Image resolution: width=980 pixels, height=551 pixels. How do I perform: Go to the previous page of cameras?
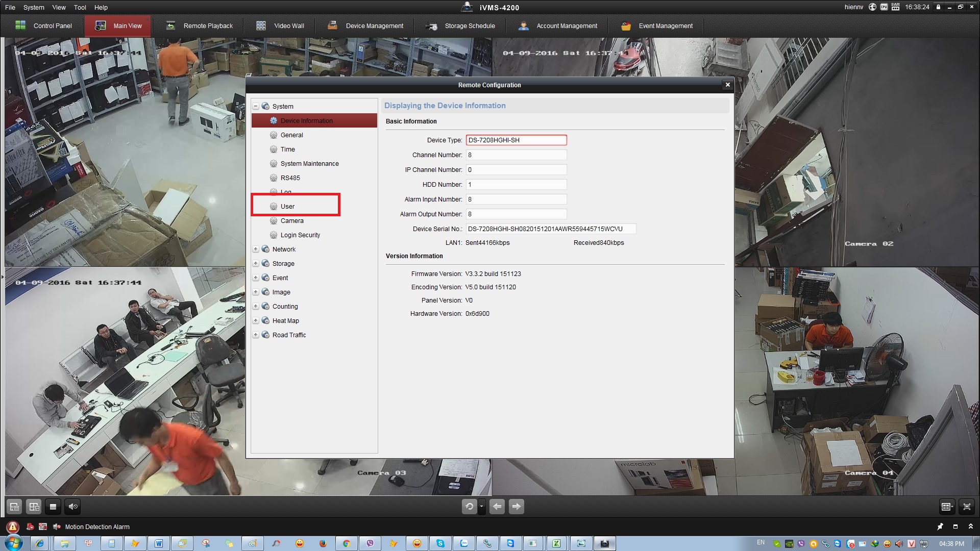pyautogui.click(x=497, y=507)
